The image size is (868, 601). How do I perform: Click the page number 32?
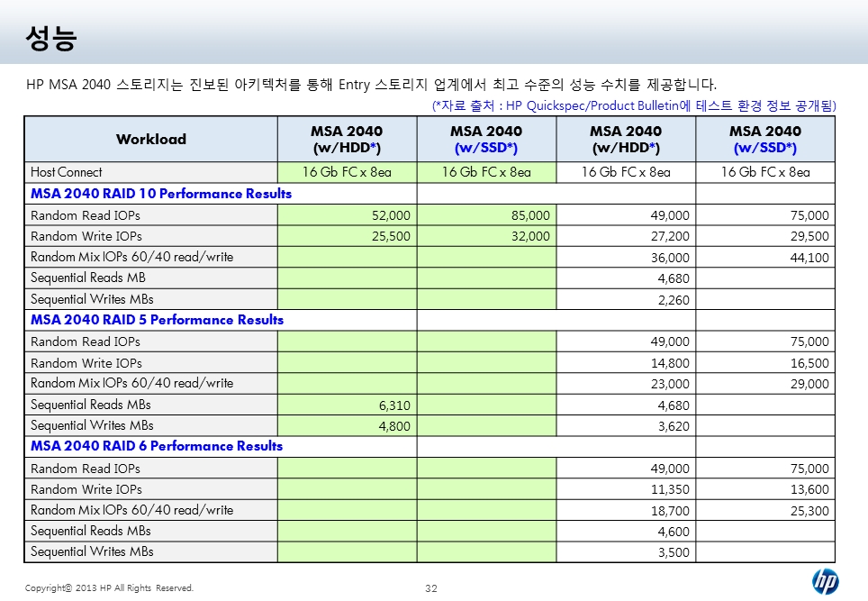431,588
